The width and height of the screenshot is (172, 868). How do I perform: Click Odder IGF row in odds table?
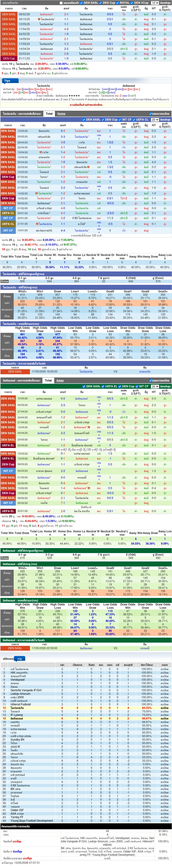click(86, 810)
